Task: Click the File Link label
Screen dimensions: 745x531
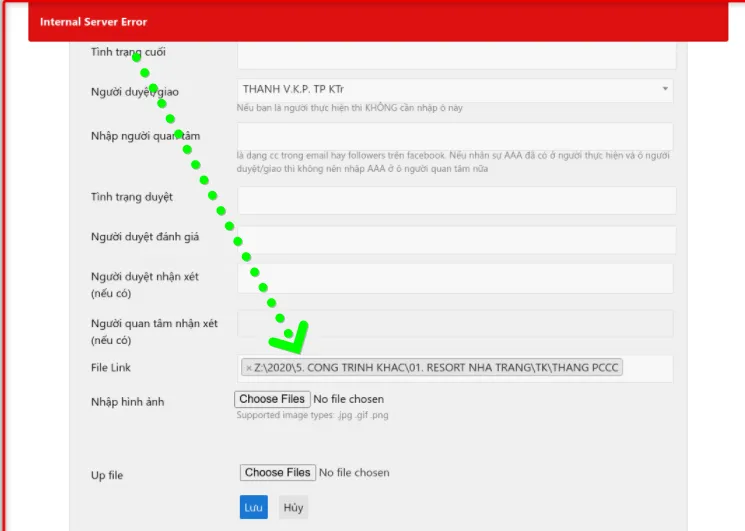Action: tap(111, 368)
